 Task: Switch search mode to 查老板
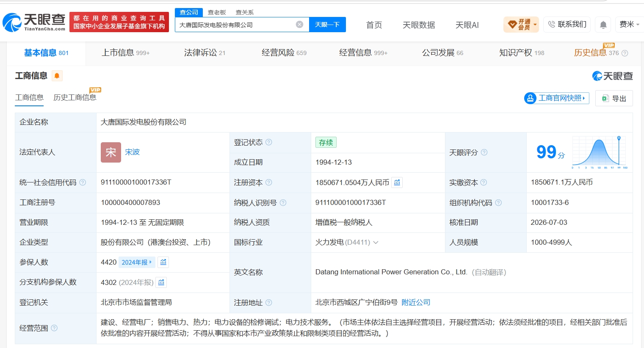[x=217, y=12]
